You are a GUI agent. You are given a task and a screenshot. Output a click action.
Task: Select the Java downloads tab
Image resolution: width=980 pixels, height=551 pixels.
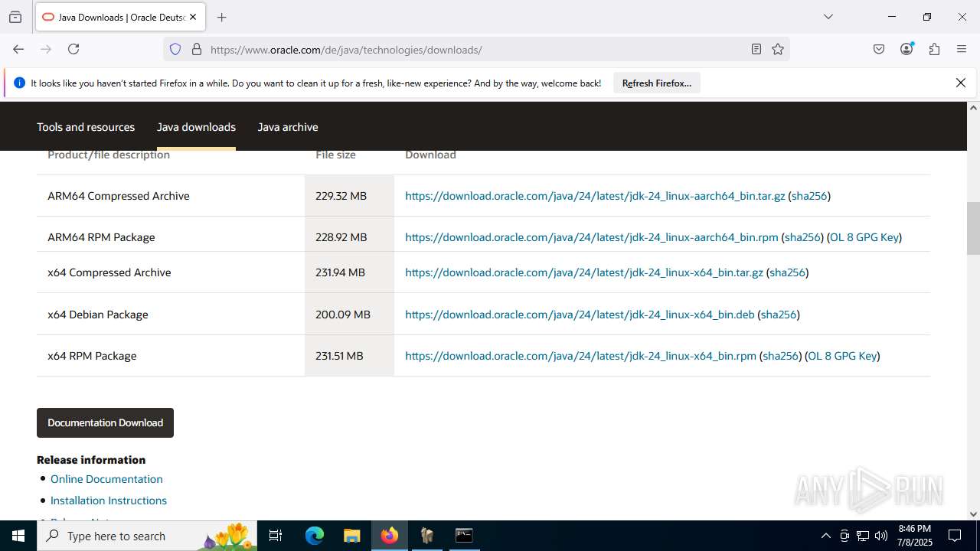click(196, 127)
